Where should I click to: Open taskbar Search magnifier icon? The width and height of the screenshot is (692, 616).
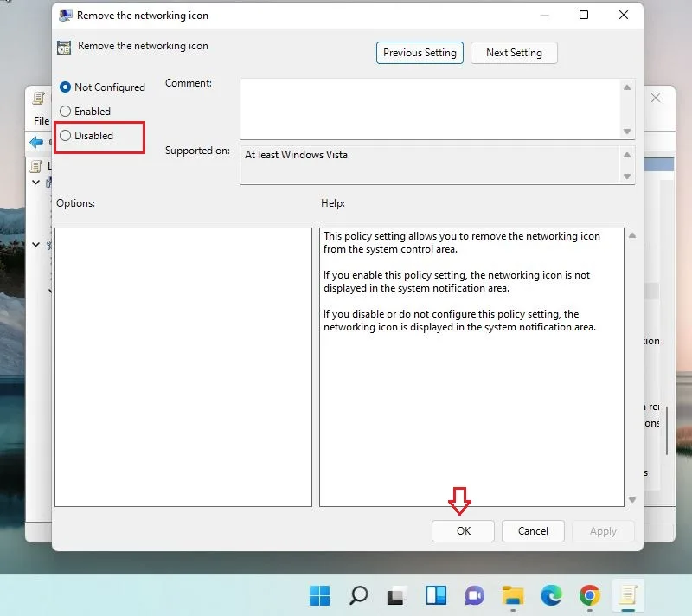coord(358,596)
